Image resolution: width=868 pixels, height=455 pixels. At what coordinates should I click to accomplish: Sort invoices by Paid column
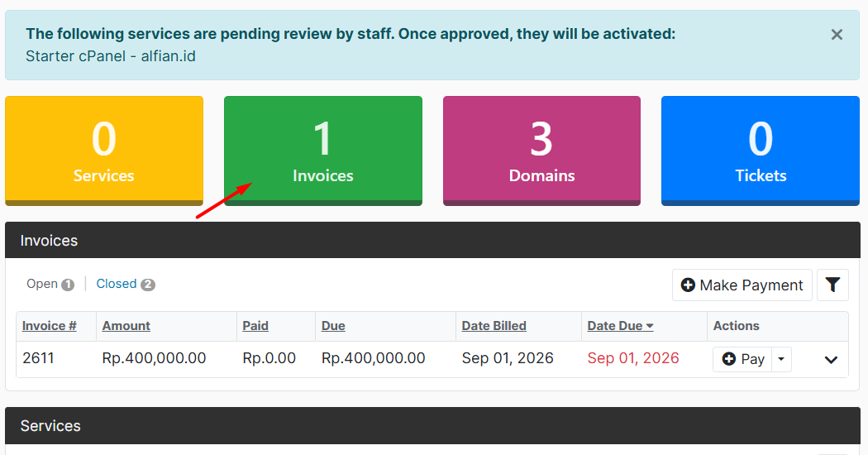[x=255, y=326]
